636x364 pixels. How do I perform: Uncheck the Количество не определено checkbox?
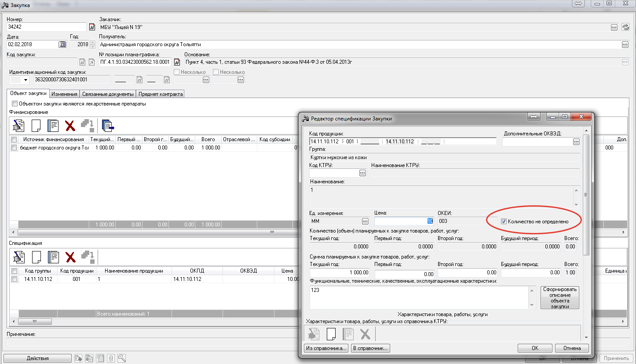pos(504,222)
